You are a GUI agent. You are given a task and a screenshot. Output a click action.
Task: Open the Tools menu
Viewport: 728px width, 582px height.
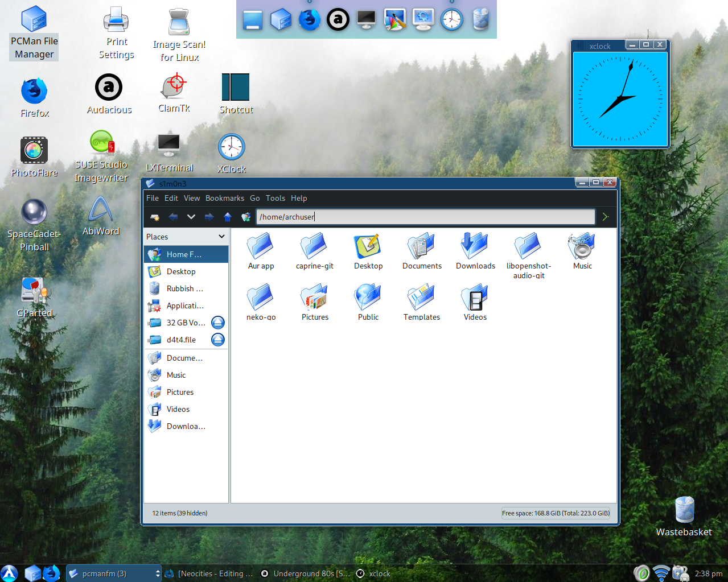[275, 198]
